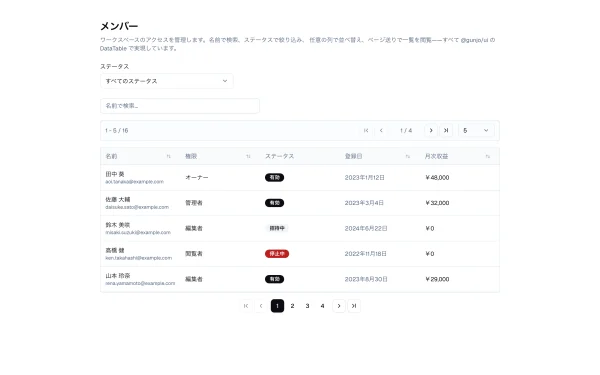Click the 招待中 badge in 鈴木 美咲 row
The width and height of the screenshot is (600, 375).
click(x=277, y=228)
